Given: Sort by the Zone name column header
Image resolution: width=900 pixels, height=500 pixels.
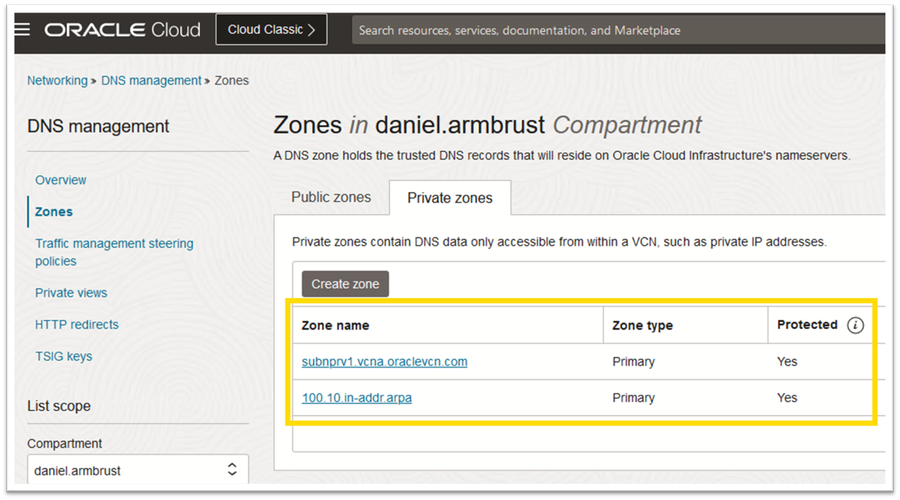Looking at the screenshot, I should 336,325.
